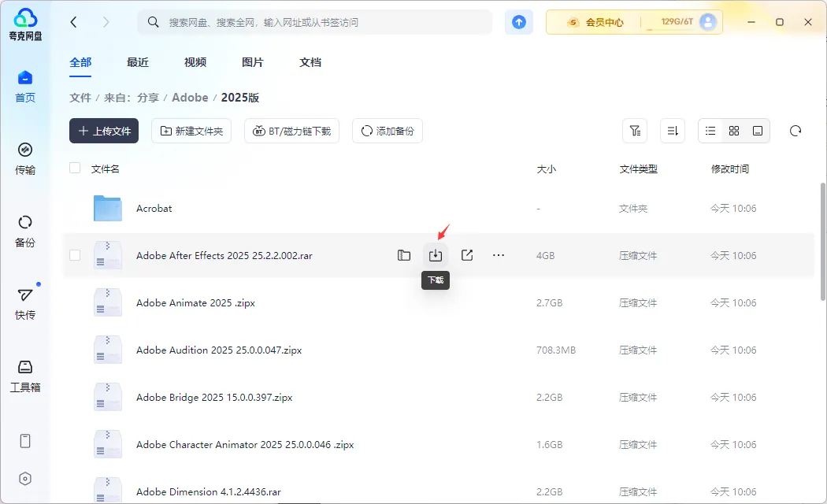Open settings hexagon icon in sidebar
This screenshot has width=827, height=504.
pos(24,479)
